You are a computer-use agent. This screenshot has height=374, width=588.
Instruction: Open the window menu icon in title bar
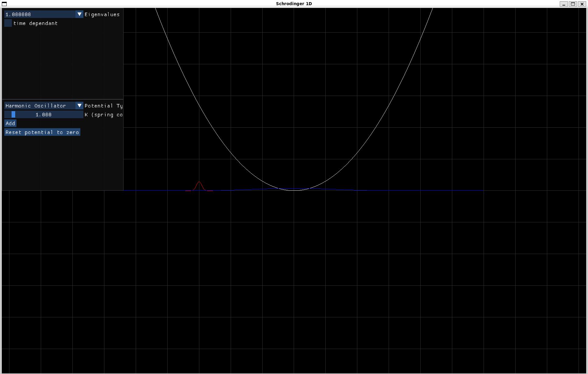click(4, 4)
